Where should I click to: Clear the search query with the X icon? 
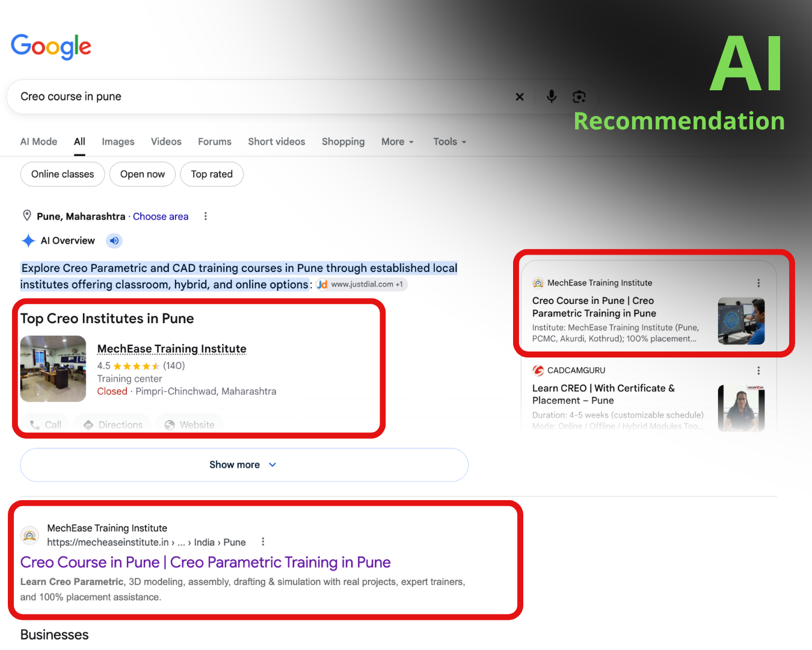520,97
